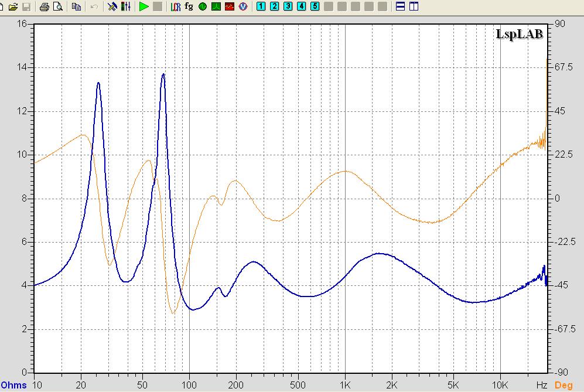Click the 16 value on Ohms axis
The image size is (584, 392).
[22, 23]
